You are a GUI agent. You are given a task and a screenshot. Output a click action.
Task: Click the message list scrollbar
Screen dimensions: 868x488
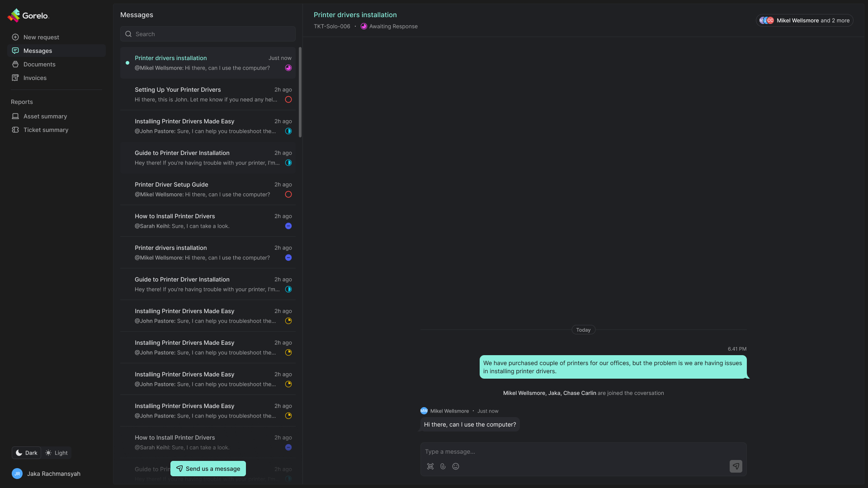point(300,92)
